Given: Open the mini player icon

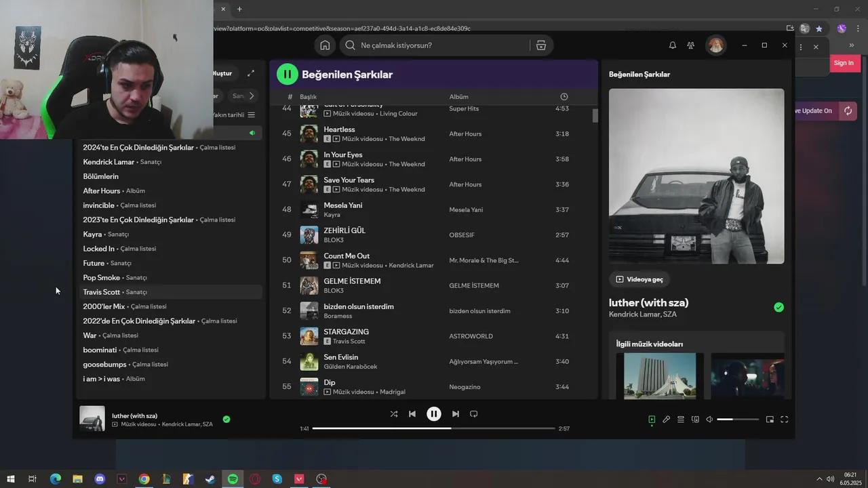Looking at the screenshot, I should point(770,420).
